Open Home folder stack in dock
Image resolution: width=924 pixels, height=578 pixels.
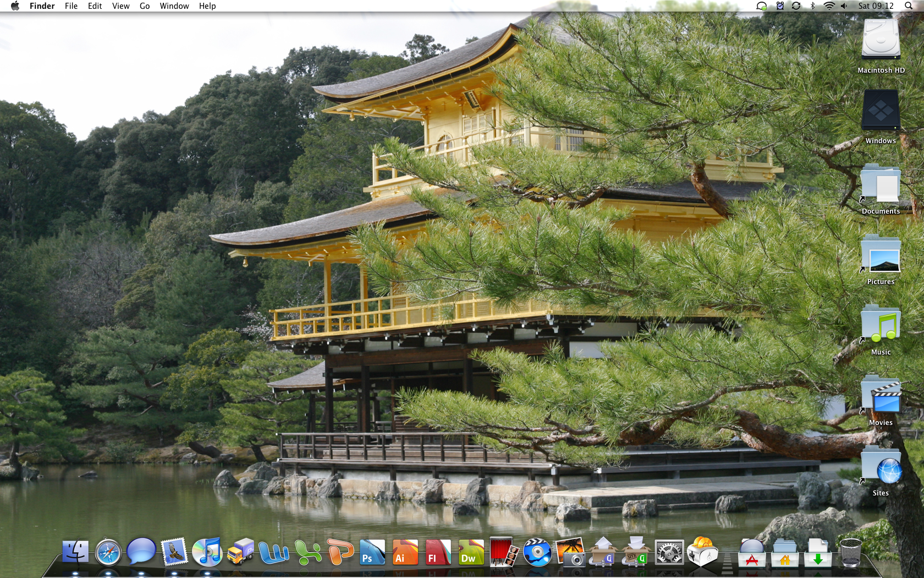(x=785, y=552)
